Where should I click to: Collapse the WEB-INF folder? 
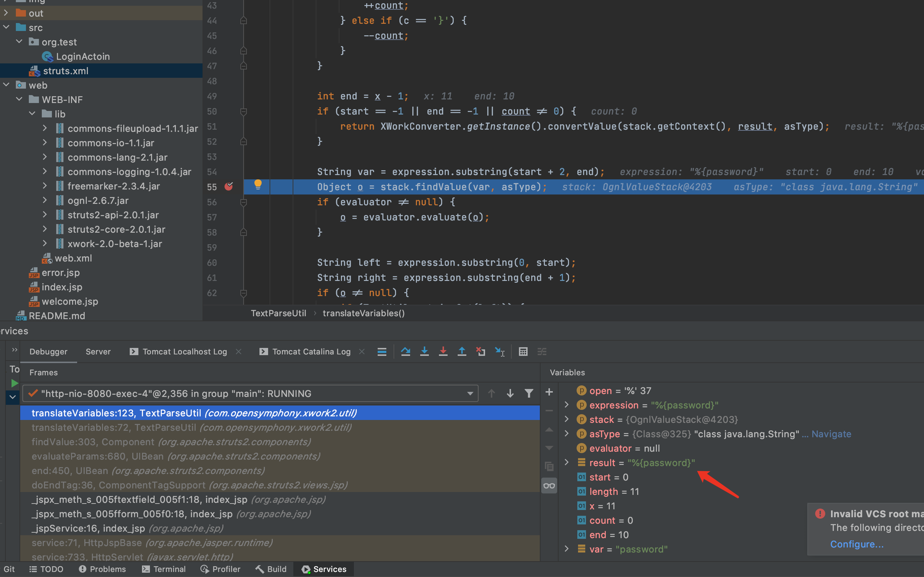click(x=19, y=99)
